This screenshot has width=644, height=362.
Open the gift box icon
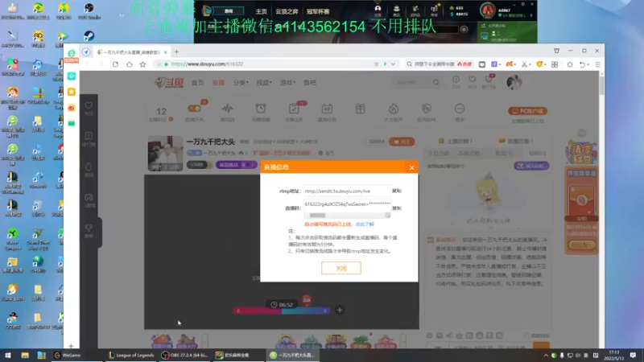click(360, 109)
